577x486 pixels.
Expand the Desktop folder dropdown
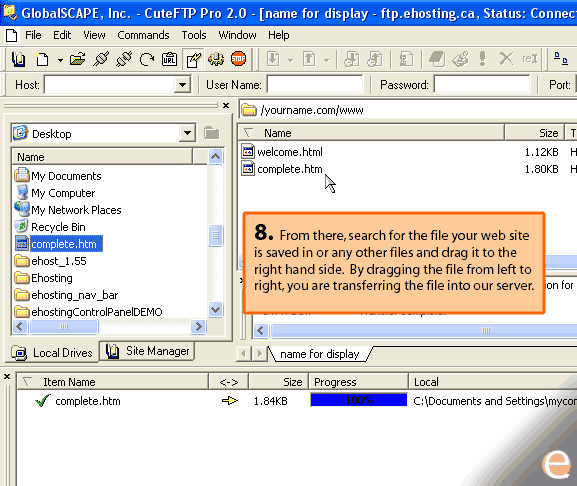tap(187, 133)
